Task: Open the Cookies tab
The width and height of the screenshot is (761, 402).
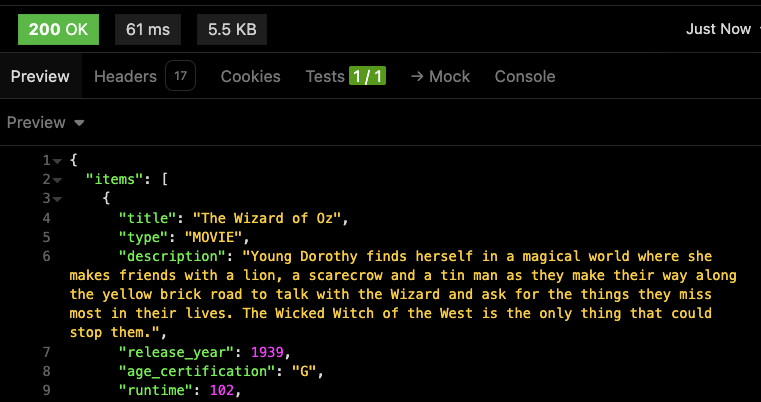Action: point(250,76)
